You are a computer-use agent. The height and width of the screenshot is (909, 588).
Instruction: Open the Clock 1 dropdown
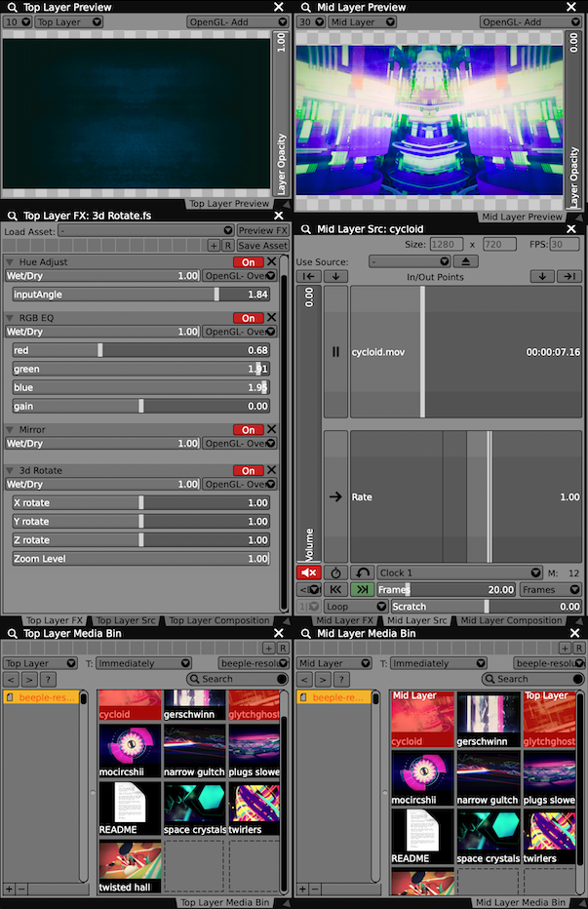[x=459, y=573]
